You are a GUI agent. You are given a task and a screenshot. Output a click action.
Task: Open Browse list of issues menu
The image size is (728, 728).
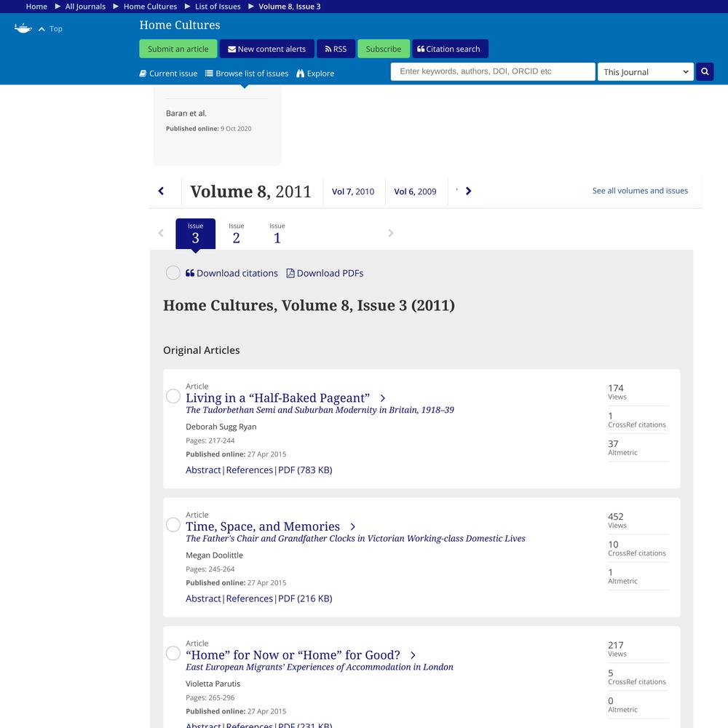(247, 74)
